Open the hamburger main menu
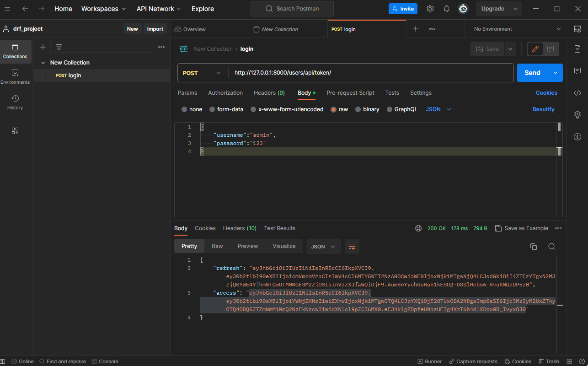Image resolution: width=588 pixels, height=366 pixels. tap(7, 9)
